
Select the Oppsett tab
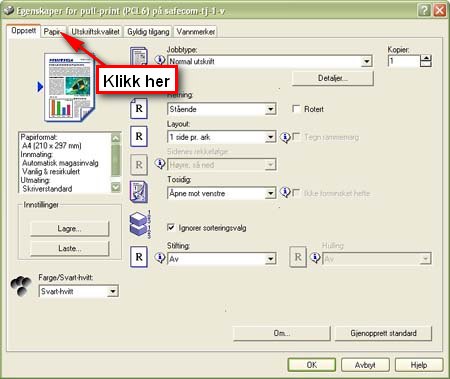[23, 31]
